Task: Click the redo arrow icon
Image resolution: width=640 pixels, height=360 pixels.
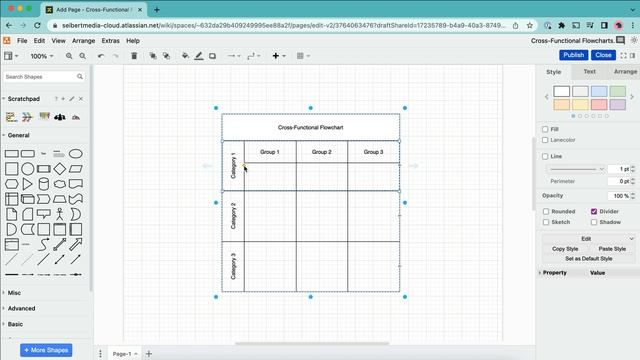Action: pos(116,56)
